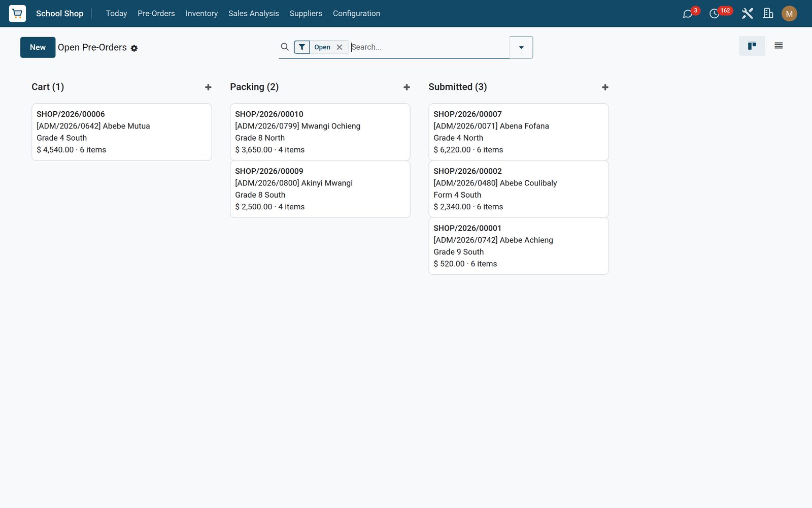Open the developer tools wrench icon
Screen dimensions: 812x508
pyautogui.click(x=747, y=14)
